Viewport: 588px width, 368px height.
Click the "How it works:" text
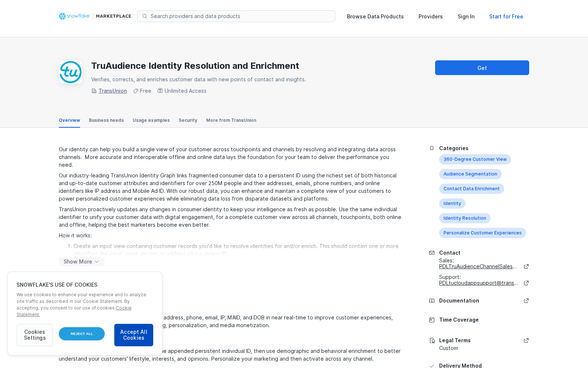pos(75,236)
